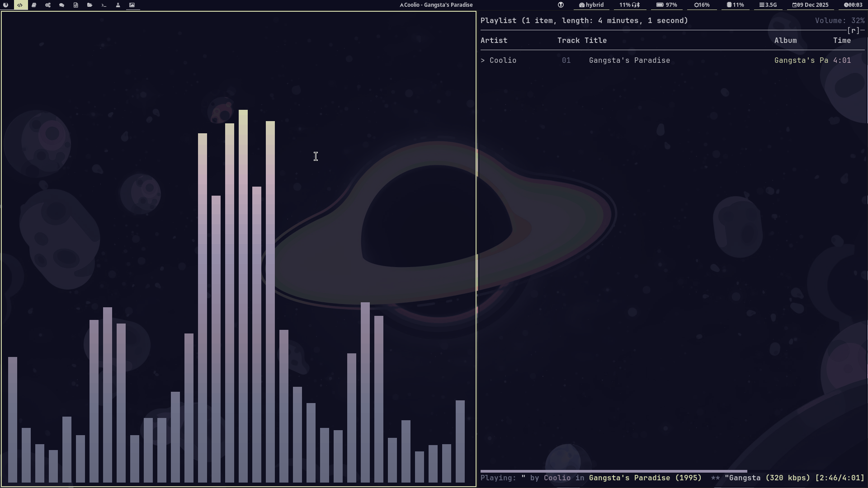This screenshot has height=488, width=868.
Task: Click the Bluetooth headphone volume indicator
Action: click(x=629, y=5)
